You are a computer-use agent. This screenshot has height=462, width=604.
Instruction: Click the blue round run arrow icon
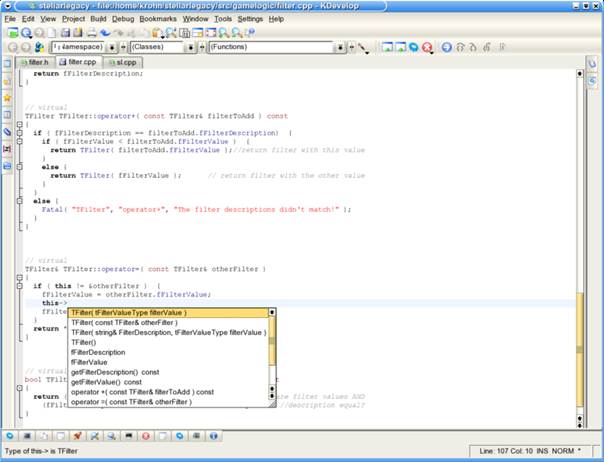point(446,47)
